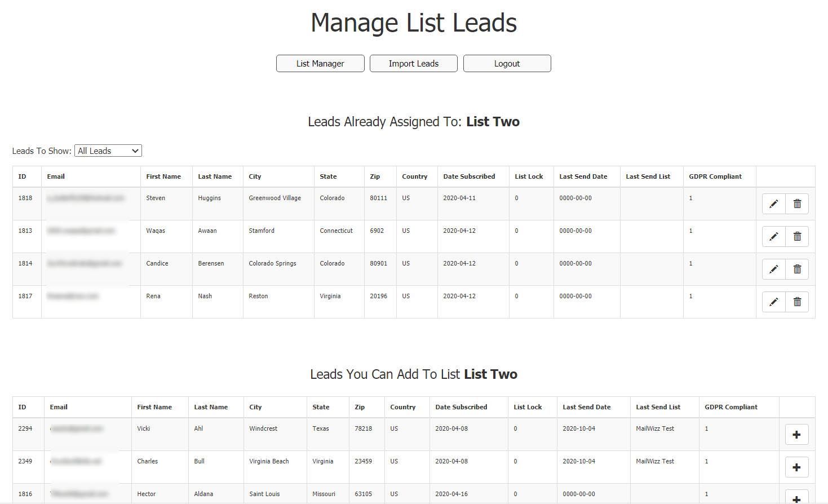This screenshot has width=828, height=504.
Task: Click Date Subscribed header in assigned leads table
Action: (x=469, y=176)
